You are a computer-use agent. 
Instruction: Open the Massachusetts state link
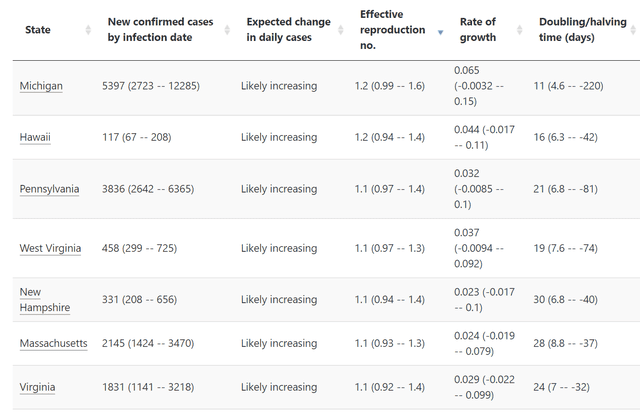tap(53, 344)
